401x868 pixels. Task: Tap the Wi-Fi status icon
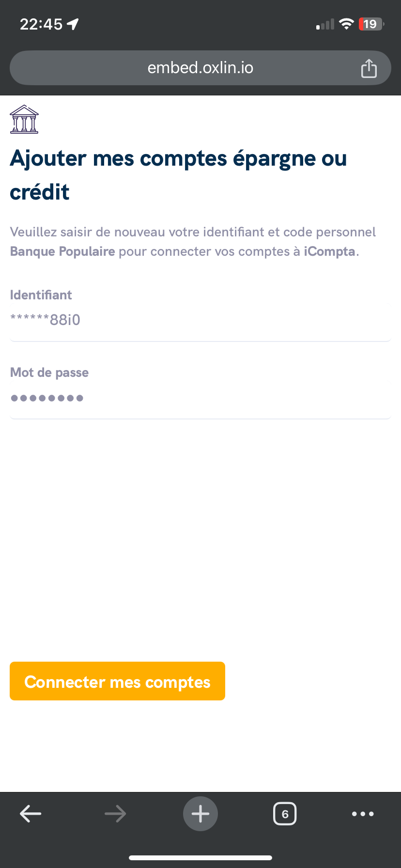[346, 24]
